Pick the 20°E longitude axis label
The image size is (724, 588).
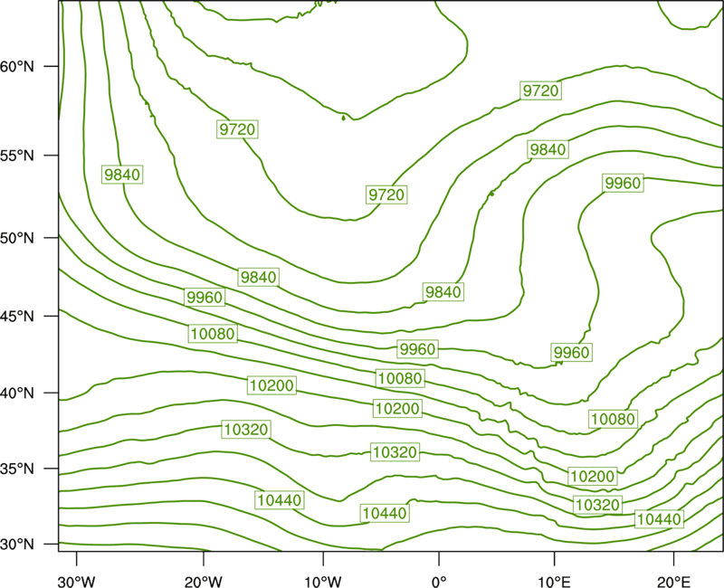[673, 582]
